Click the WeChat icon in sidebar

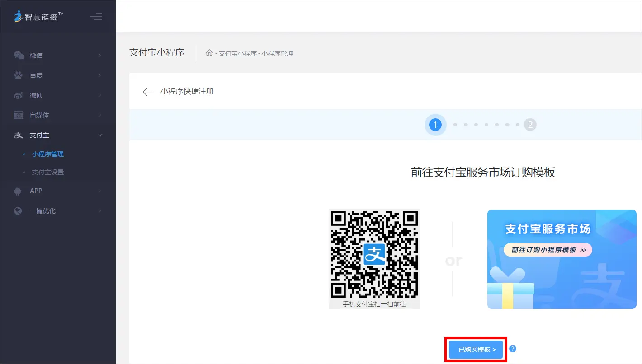(x=19, y=56)
